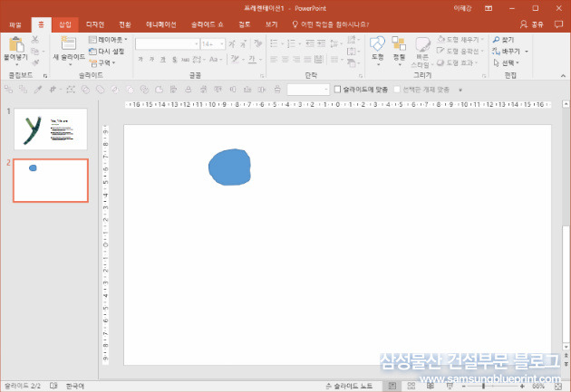Open the Arrange (정렬) menu
Image resolution: width=571 pixels, height=392 pixels.
click(399, 51)
